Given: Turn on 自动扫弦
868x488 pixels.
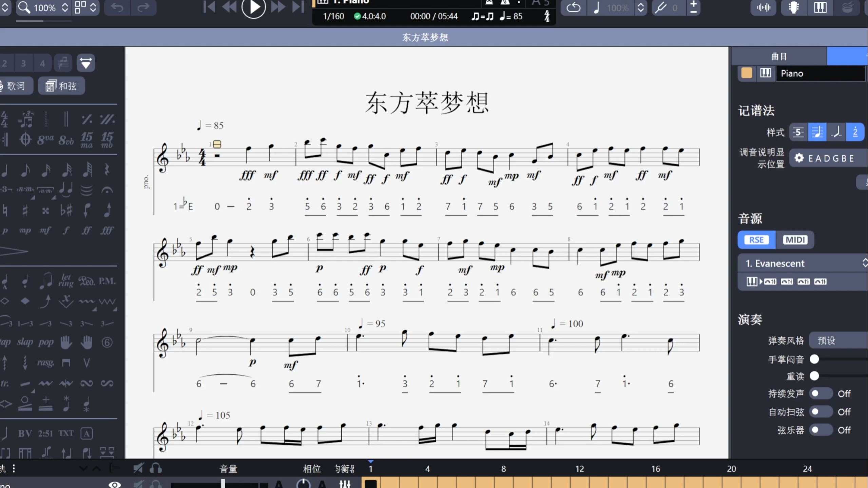Looking at the screenshot, I should tap(821, 412).
